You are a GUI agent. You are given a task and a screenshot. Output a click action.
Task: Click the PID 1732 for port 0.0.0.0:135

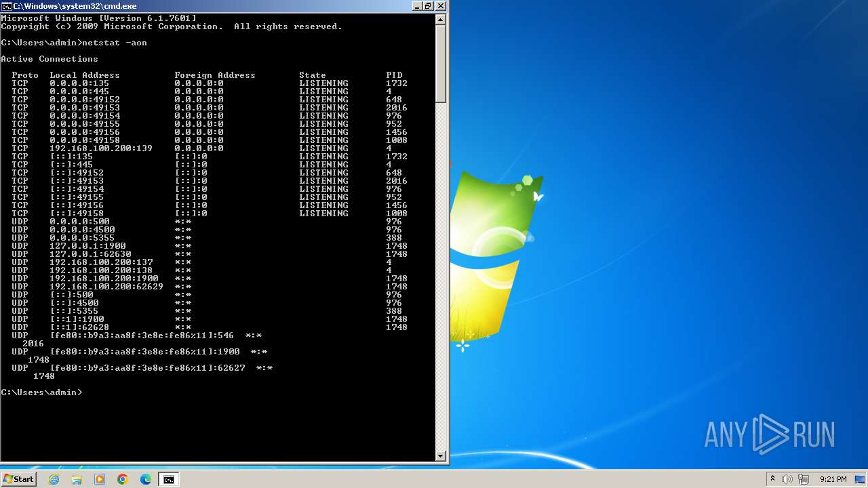[x=397, y=83]
